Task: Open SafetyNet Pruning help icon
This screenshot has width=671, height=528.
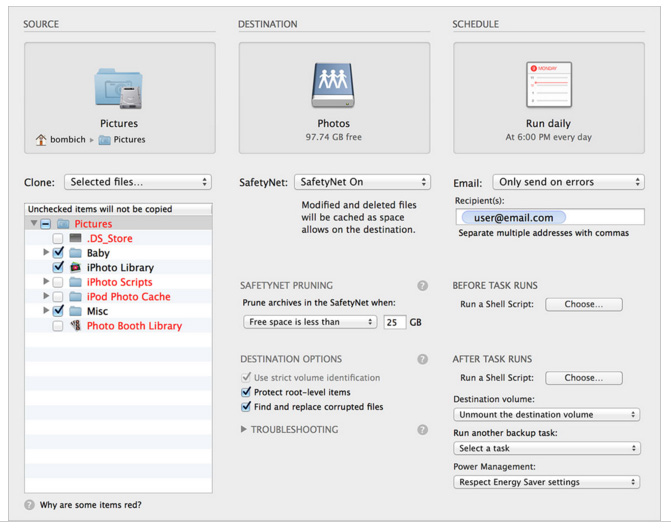Action: coord(422,285)
